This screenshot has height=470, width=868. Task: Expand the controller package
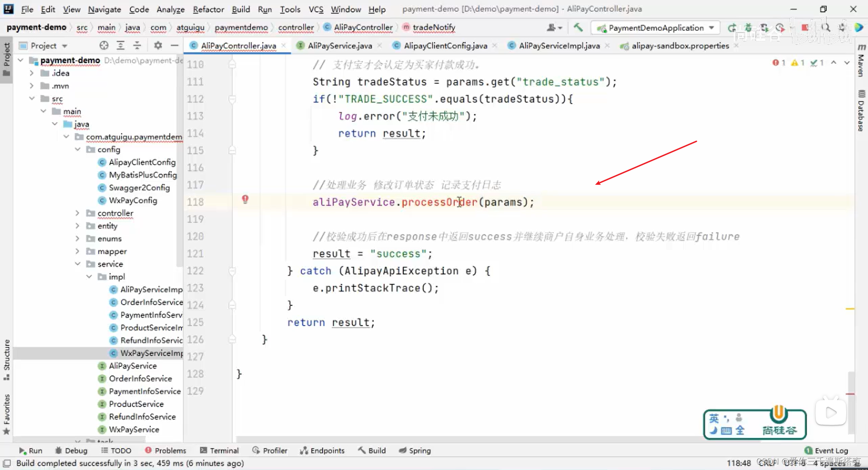tap(77, 213)
